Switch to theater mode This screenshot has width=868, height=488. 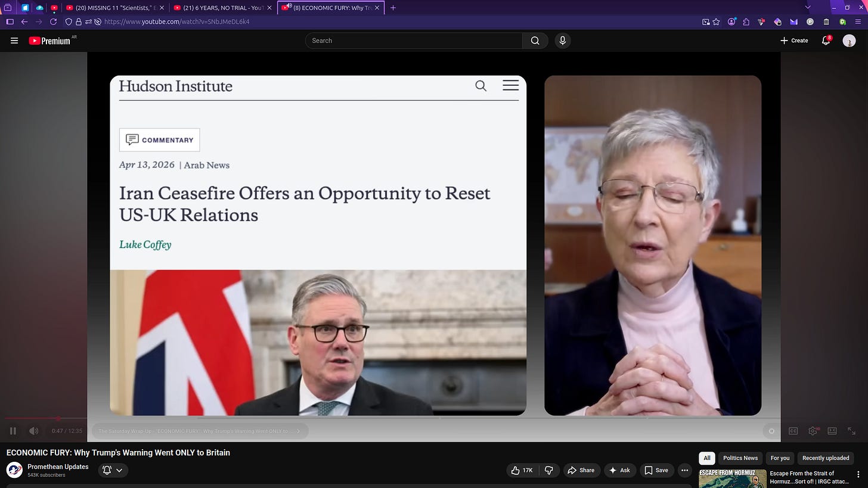coord(832,431)
